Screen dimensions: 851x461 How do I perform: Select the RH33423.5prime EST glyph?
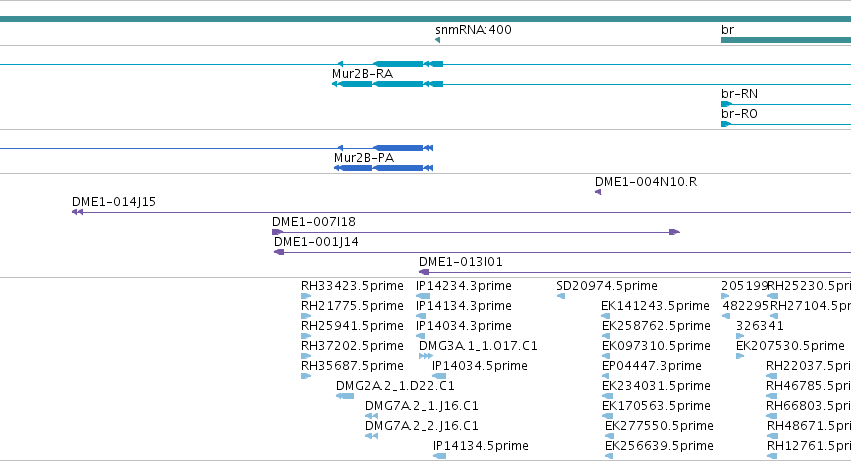click(306, 296)
